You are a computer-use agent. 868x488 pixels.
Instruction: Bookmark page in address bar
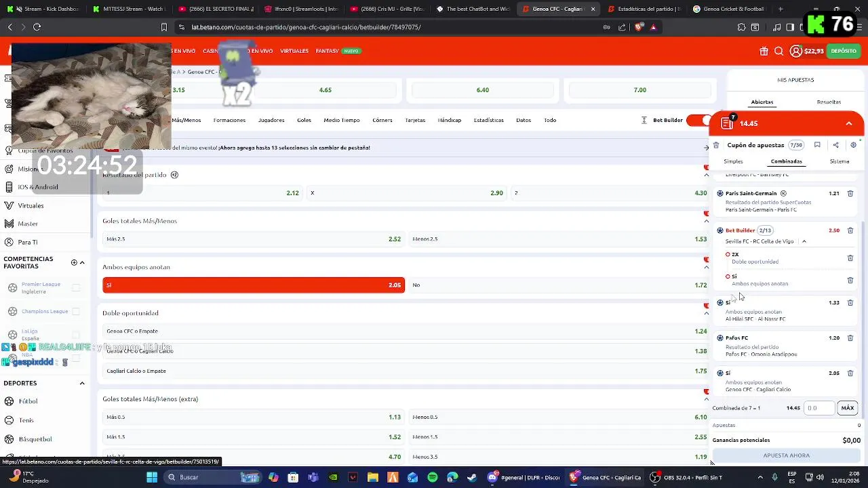163,27
